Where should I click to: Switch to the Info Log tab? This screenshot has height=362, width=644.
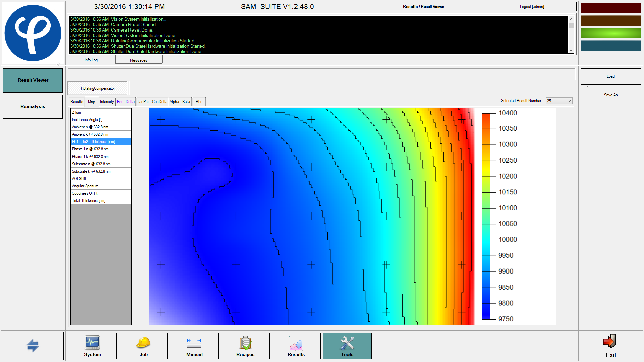[91, 60]
